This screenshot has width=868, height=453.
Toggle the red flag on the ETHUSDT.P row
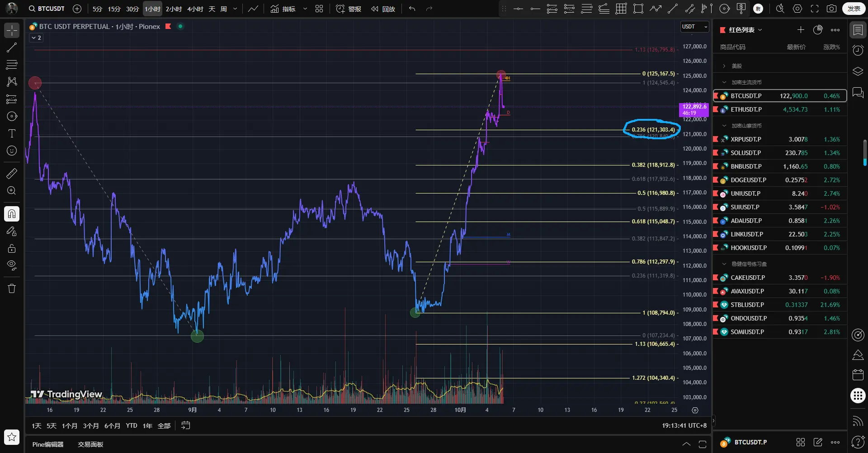[x=716, y=109]
